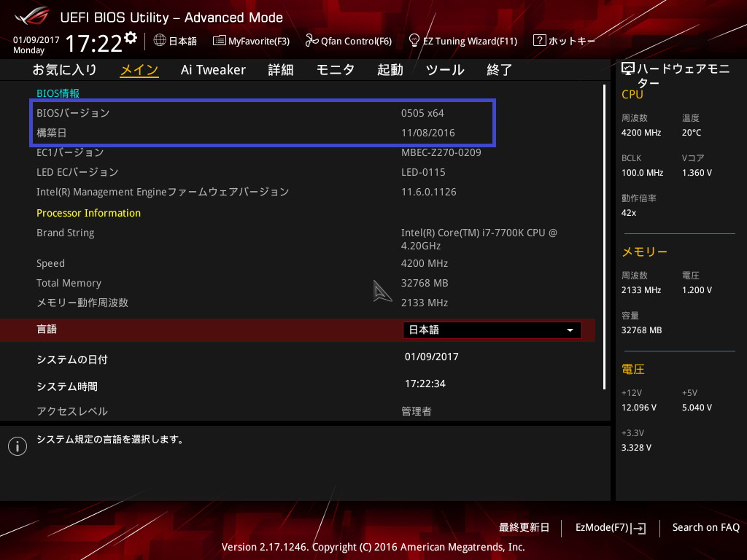
Task: Switch to the メイン tab
Action: pyautogui.click(x=139, y=70)
